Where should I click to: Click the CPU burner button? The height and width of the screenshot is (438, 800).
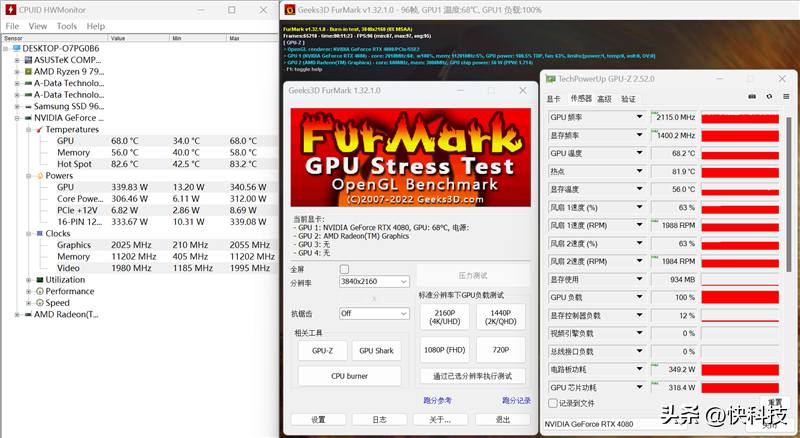click(349, 376)
